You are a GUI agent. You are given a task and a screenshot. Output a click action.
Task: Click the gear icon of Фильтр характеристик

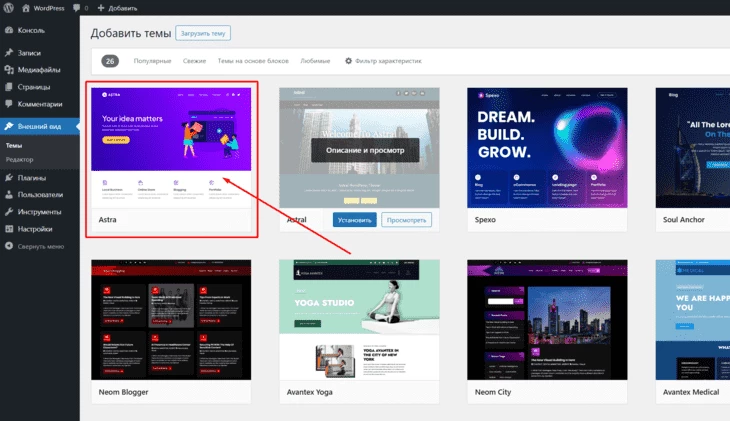point(348,61)
